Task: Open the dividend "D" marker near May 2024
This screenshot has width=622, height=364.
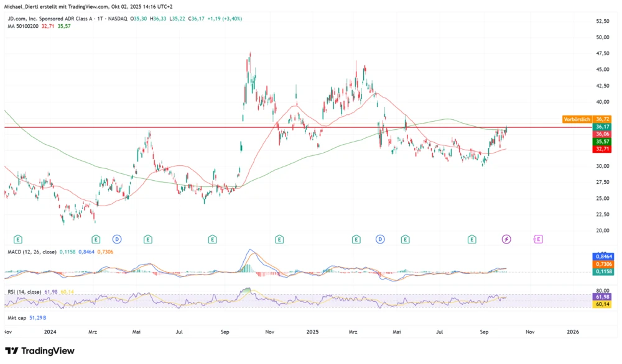Action: [118, 239]
